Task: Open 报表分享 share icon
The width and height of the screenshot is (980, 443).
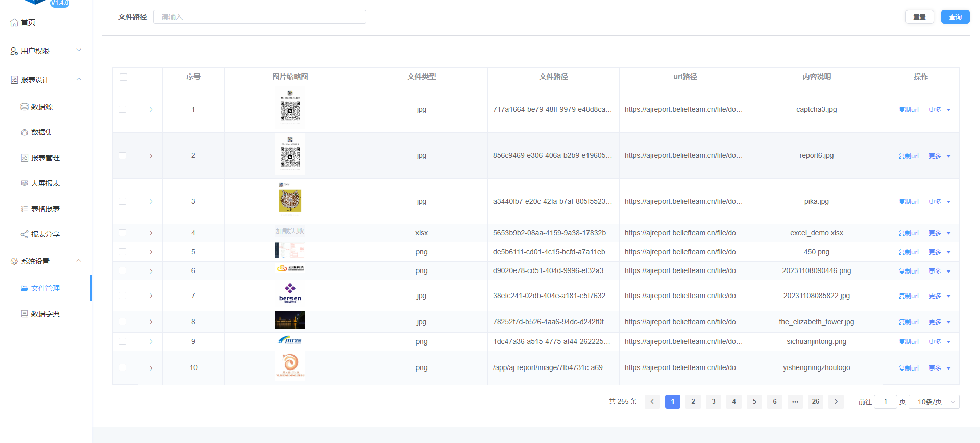Action: pos(24,234)
